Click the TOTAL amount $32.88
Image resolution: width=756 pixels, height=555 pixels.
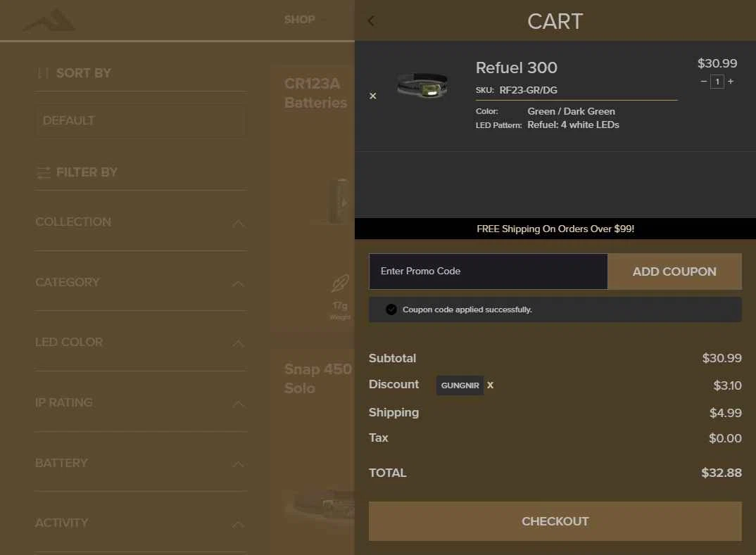tap(722, 473)
